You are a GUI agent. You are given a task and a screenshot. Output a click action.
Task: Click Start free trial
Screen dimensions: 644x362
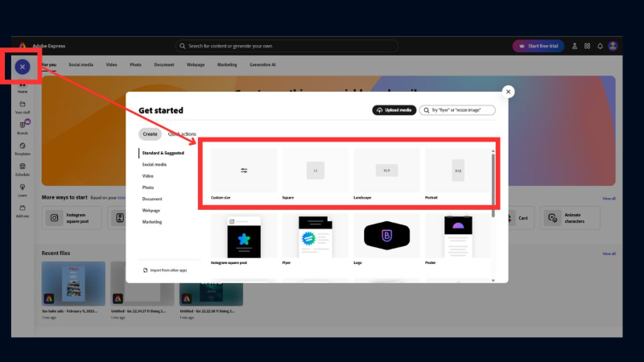[538, 46]
